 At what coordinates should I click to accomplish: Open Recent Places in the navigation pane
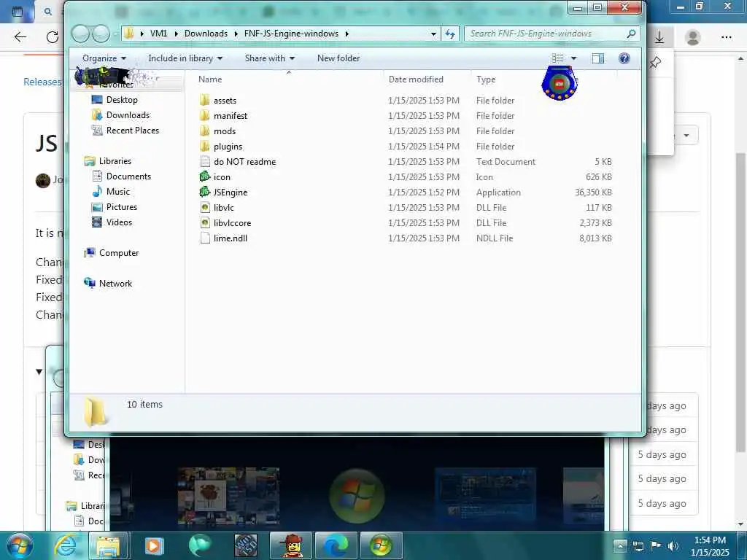(x=133, y=130)
